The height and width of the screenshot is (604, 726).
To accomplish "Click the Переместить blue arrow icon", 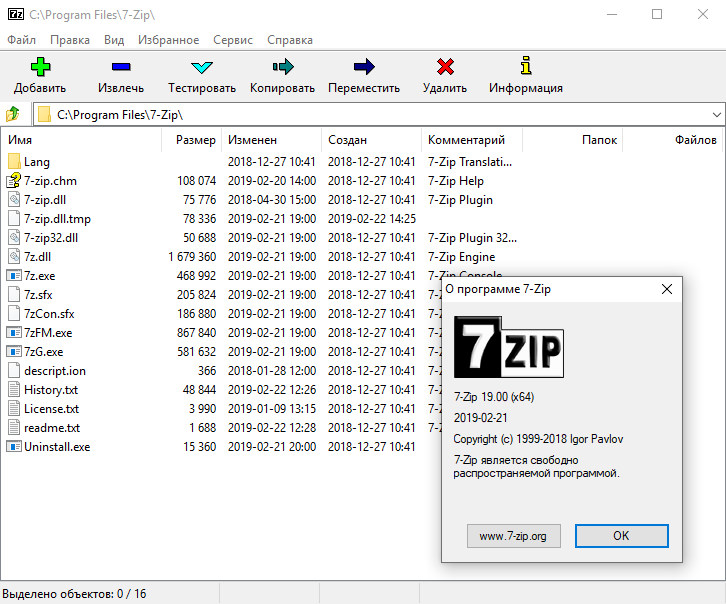I will [364, 67].
